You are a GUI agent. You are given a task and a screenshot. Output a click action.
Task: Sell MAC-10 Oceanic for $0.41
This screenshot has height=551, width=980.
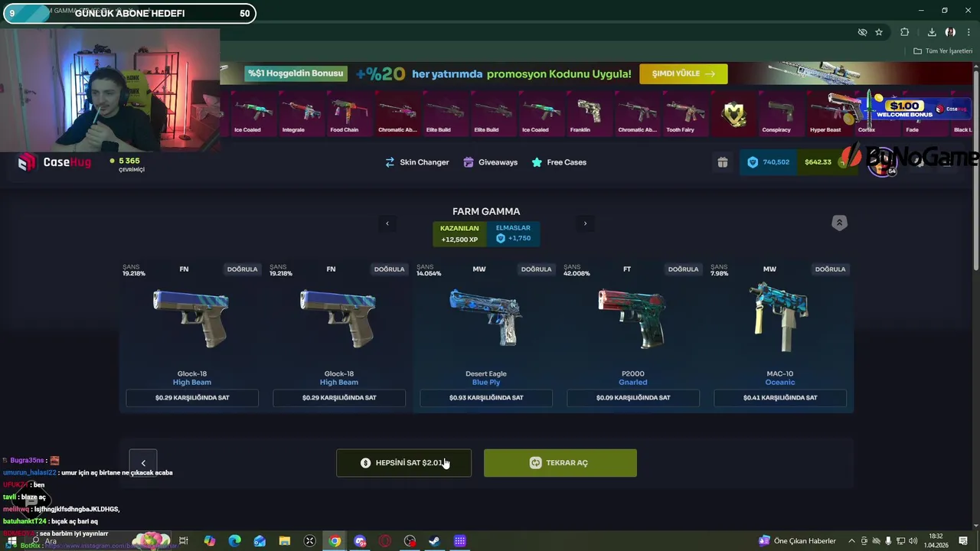point(780,398)
